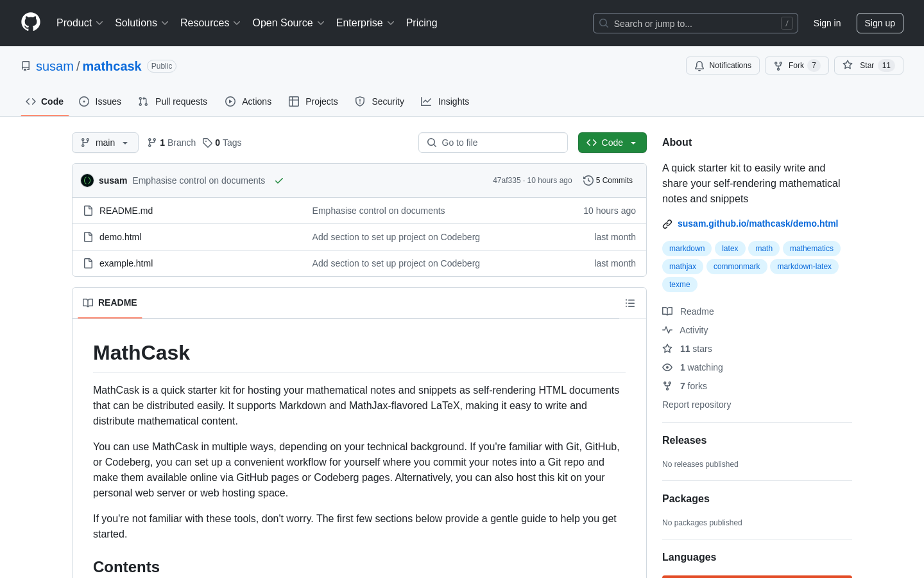Image resolution: width=924 pixels, height=578 pixels.
Task: Open the Actions tab
Action: pyautogui.click(x=248, y=101)
